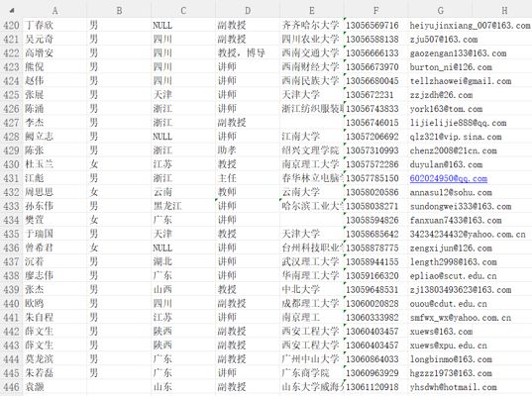Click email gaozengan133@163.com
Screen dimensions: 532x396
(458, 53)
